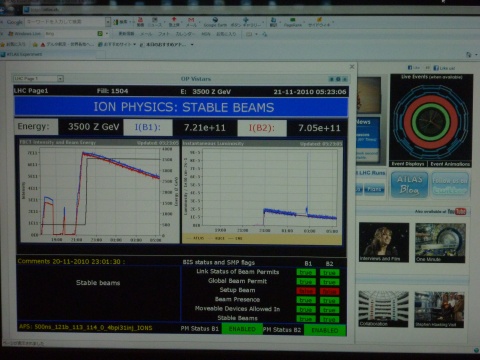480x360 pixels.
Task: Select the ATLAS Experiment browser tab
Action: point(23,54)
